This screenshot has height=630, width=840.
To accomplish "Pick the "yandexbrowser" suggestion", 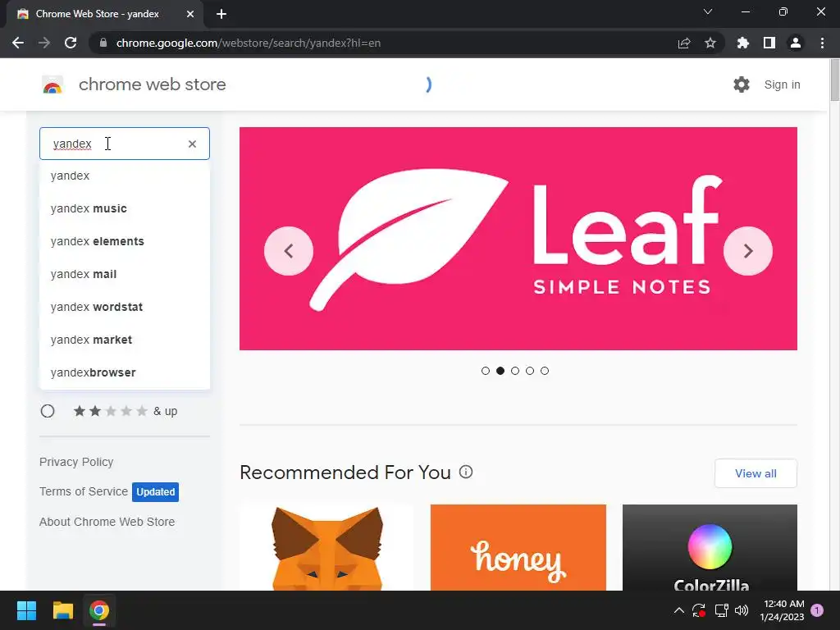I will click(x=125, y=372).
